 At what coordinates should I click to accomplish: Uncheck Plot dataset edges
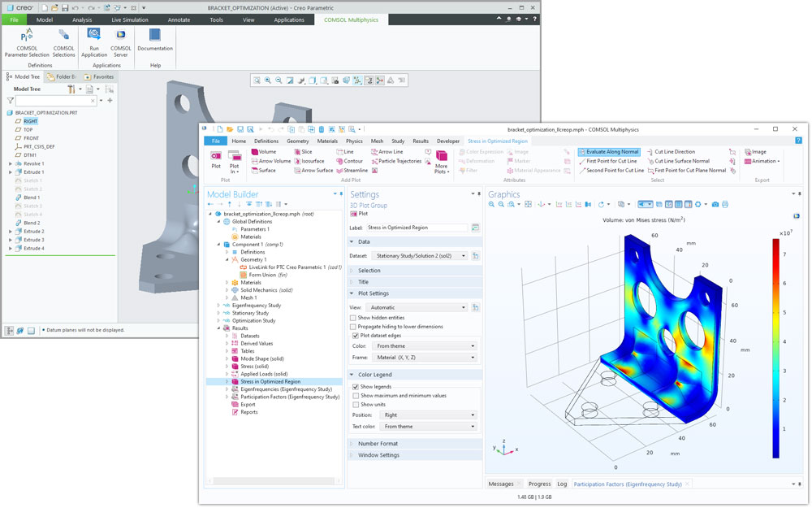point(354,335)
